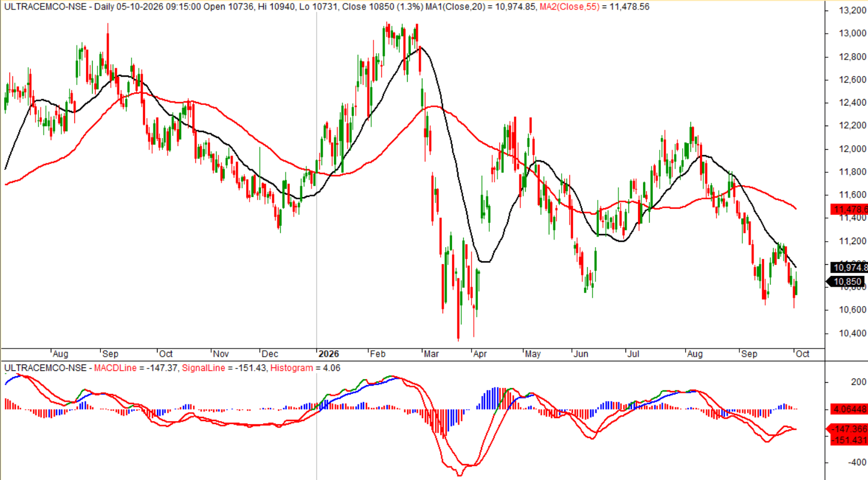868x480 pixels.
Task: Click the -400 level on MACD axis
Action: [x=857, y=462]
